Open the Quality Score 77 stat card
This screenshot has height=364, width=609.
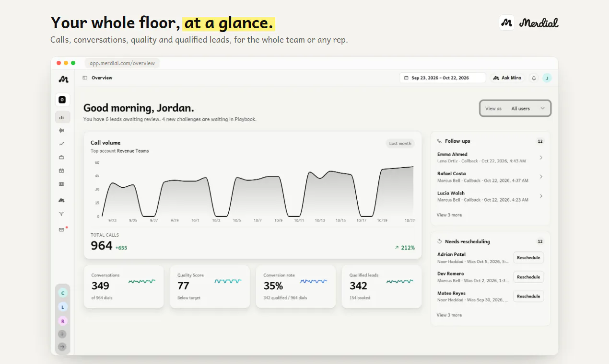(x=210, y=287)
